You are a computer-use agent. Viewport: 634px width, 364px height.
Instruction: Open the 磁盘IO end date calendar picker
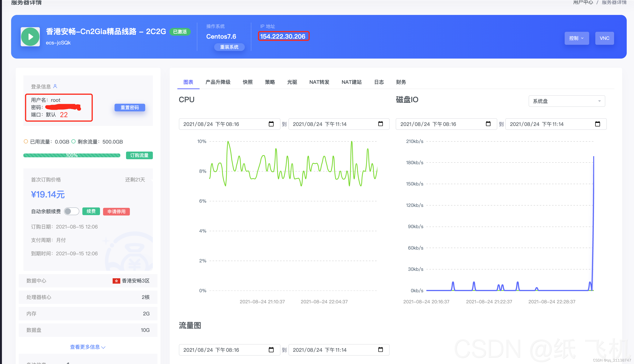click(597, 124)
